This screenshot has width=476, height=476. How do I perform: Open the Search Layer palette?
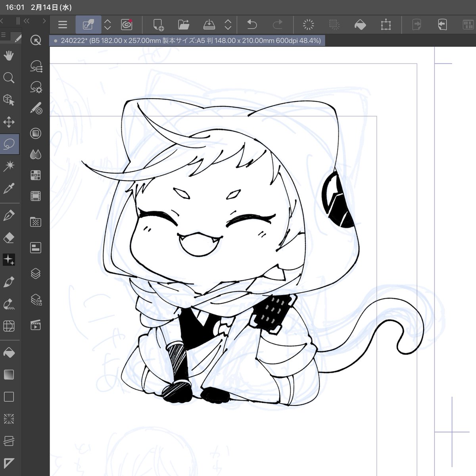click(x=36, y=299)
